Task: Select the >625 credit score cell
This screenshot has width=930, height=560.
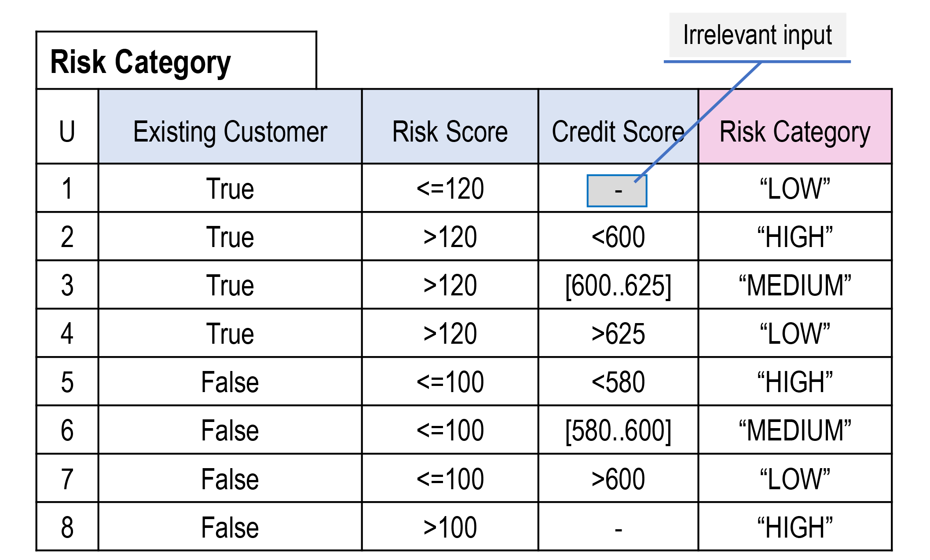Action: tap(618, 334)
